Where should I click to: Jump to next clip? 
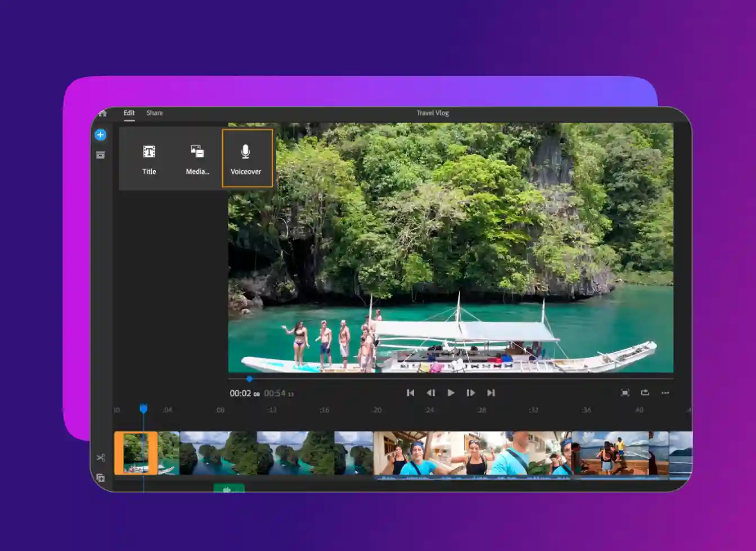point(491,393)
